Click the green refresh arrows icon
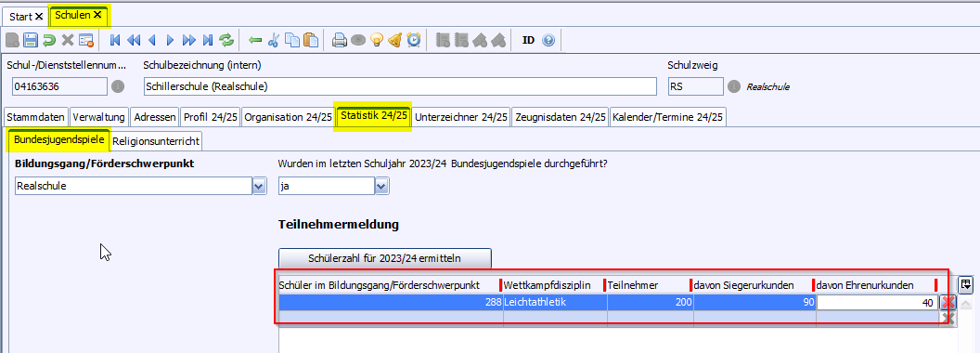Image resolution: width=980 pixels, height=353 pixels. coord(226,41)
